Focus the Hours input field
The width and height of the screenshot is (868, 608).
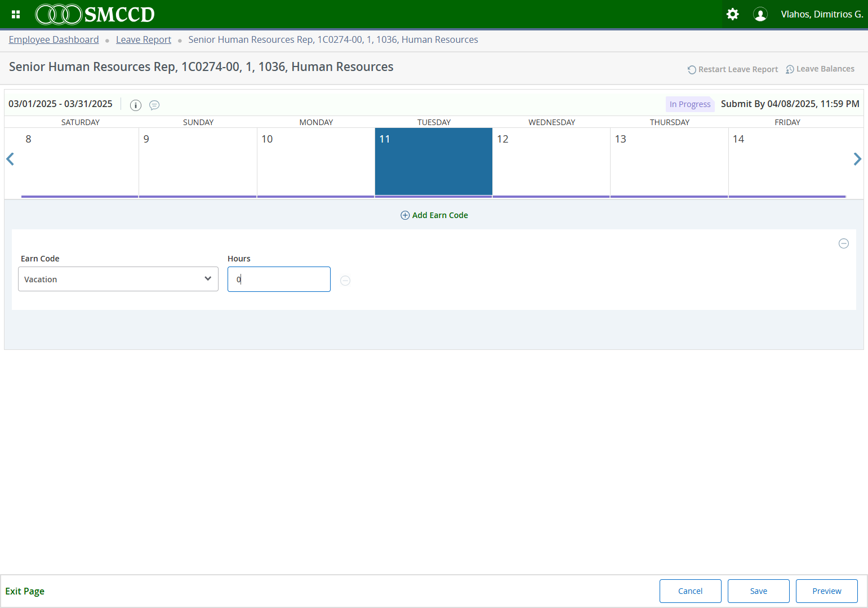coord(279,279)
